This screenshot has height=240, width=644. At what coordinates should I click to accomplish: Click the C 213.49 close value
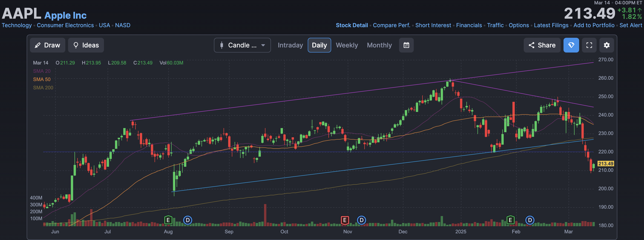coord(143,63)
